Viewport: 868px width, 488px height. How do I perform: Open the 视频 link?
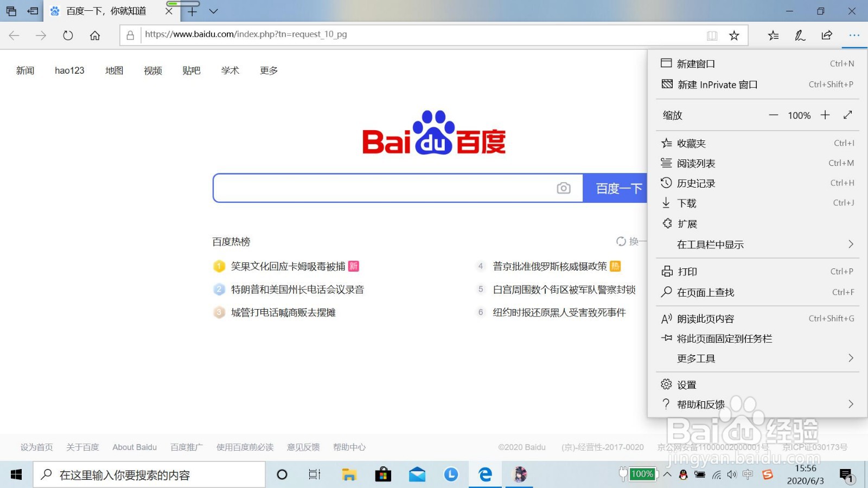point(153,70)
